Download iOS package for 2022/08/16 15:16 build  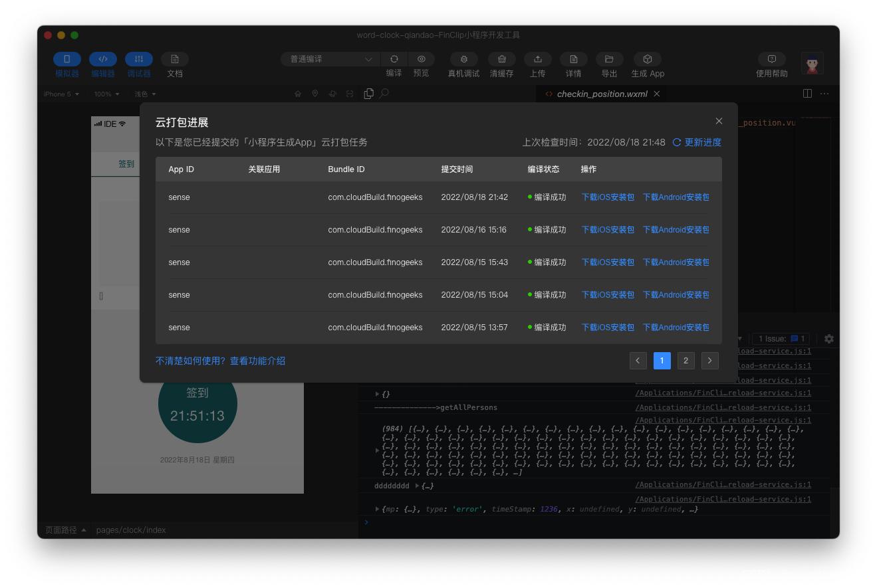[608, 230]
